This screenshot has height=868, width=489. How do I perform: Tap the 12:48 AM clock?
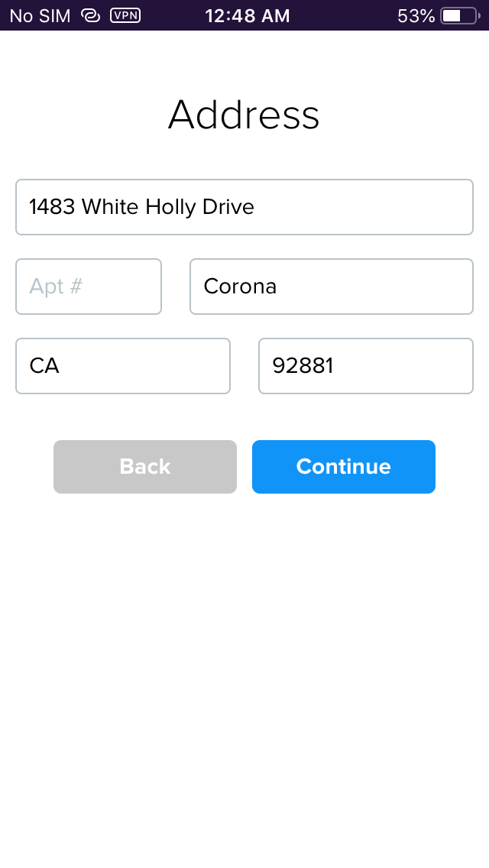coord(248,16)
